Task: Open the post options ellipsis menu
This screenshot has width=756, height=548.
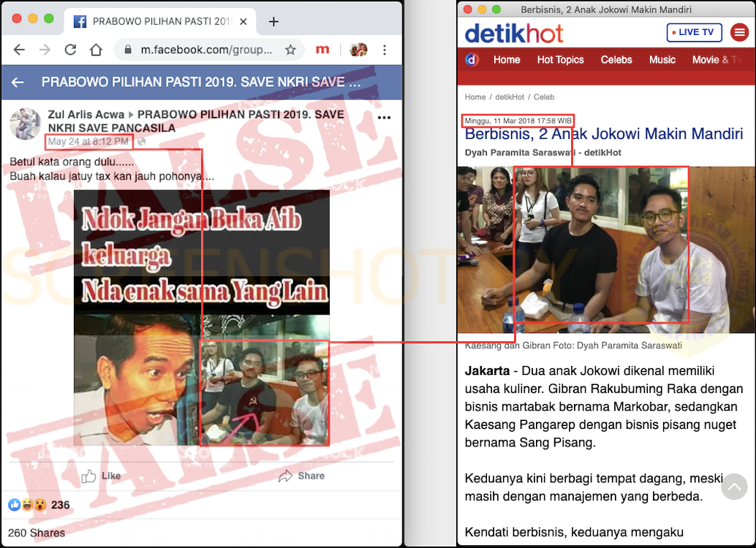Action: coord(384,118)
